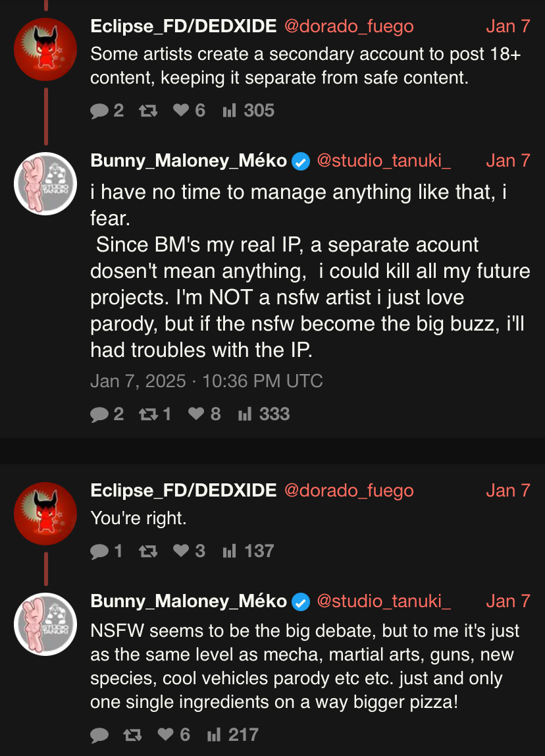Click Eclipse_FD red avatar on first tweet

[45, 49]
